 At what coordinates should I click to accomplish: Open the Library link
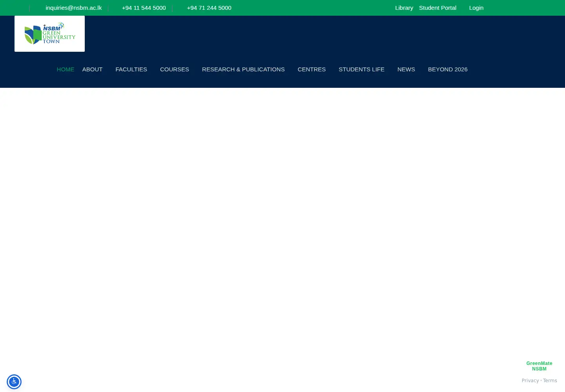[x=404, y=8]
